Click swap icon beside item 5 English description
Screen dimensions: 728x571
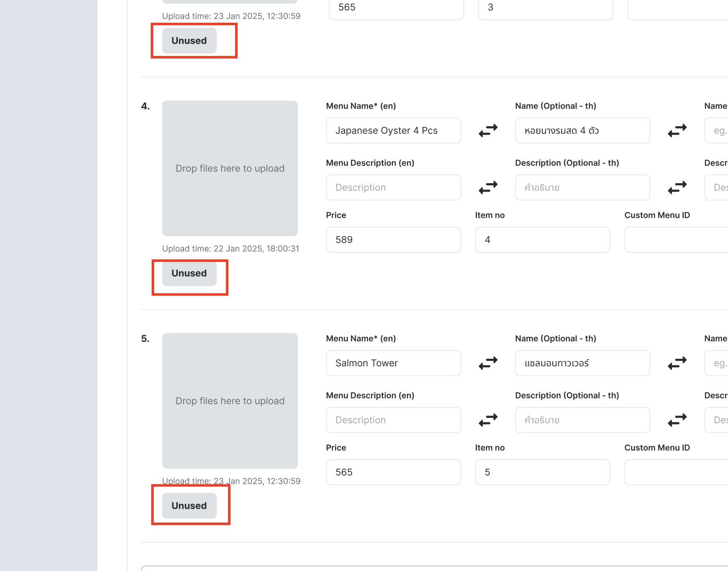[x=488, y=420]
